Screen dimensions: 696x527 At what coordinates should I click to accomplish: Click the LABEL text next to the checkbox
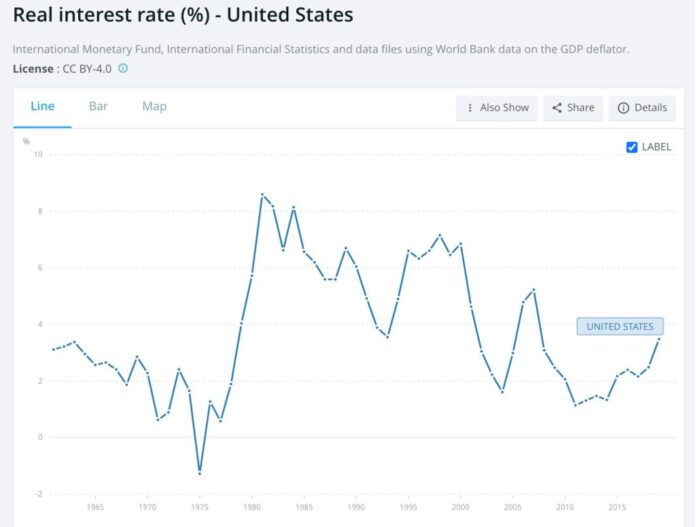click(x=657, y=147)
